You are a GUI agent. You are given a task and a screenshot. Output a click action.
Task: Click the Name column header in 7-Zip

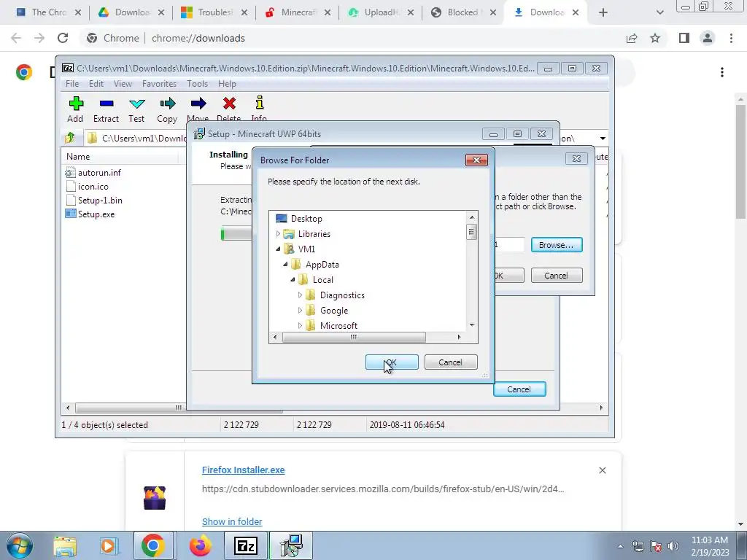tap(78, 157)
